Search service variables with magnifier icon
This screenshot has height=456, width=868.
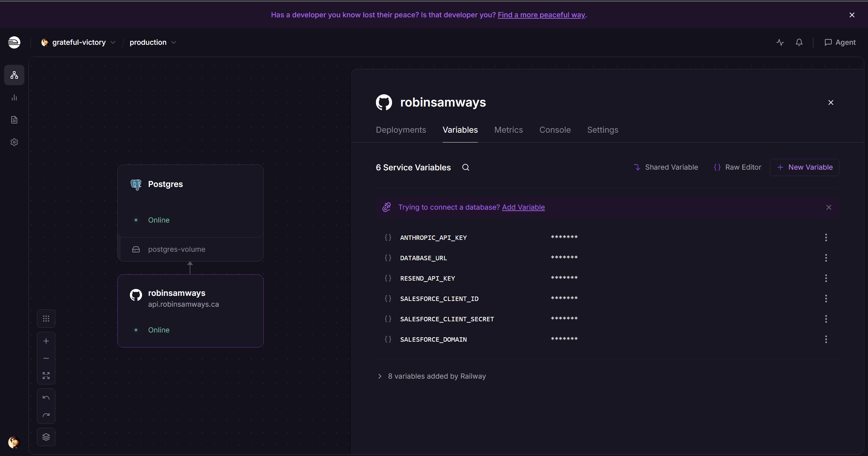click(466, 167)
